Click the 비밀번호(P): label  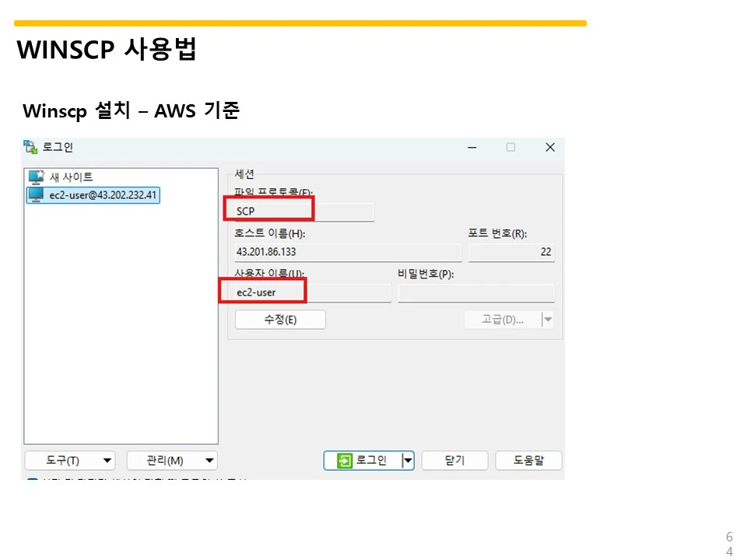(426, 274)
